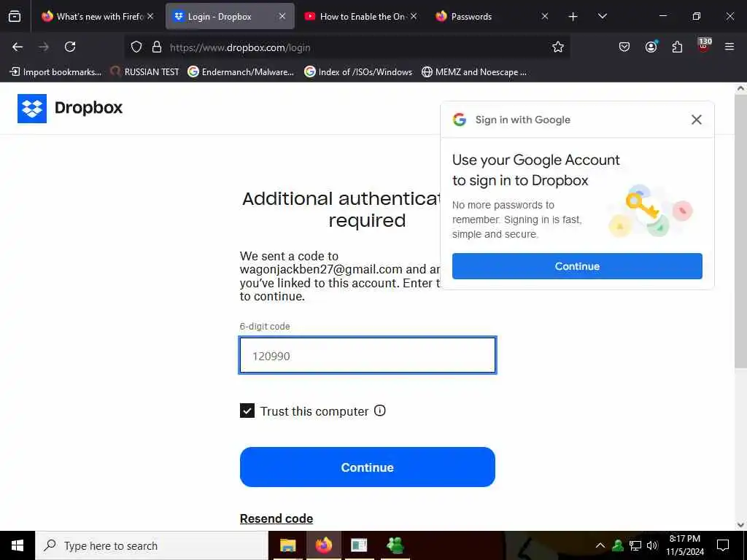747x560 pixels.
Task: Open MEMZ and Noescape bookmark
Action: [474, 72]
